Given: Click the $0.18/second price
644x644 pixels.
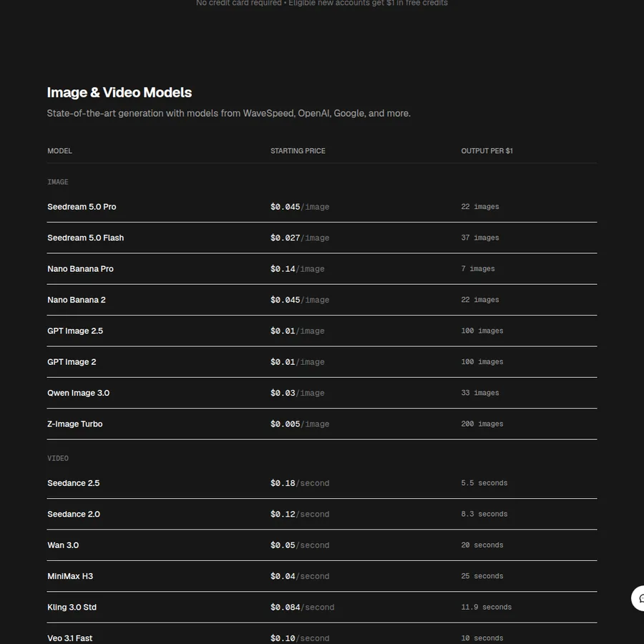Looking at the screenshot, I should point(300,483).
